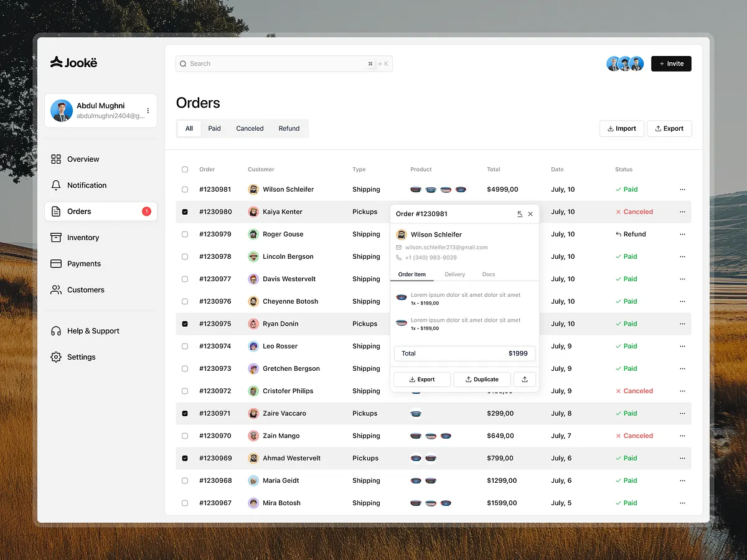Select the Notification bell icon

point(55,185)
